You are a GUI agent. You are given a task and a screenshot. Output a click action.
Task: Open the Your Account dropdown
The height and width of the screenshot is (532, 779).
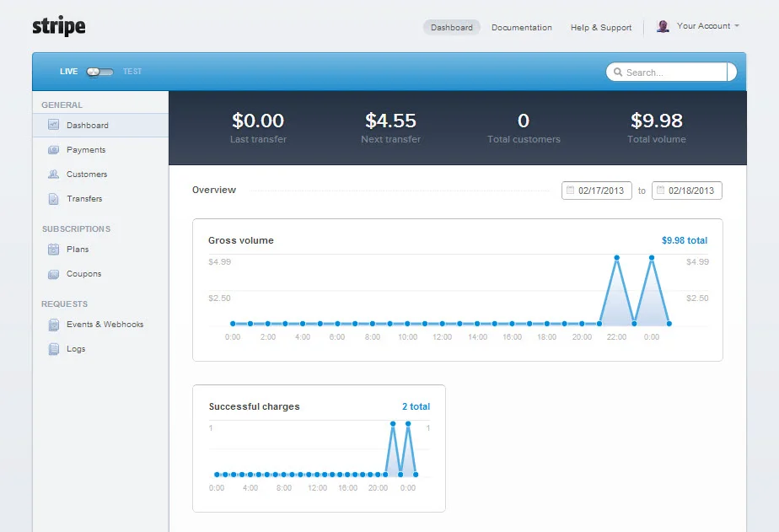[707, 26]
